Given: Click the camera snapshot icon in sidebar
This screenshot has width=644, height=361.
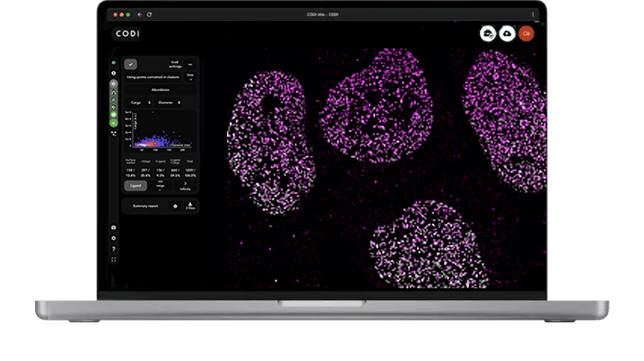Looking at the screenshot, I should tap(114, 228).
